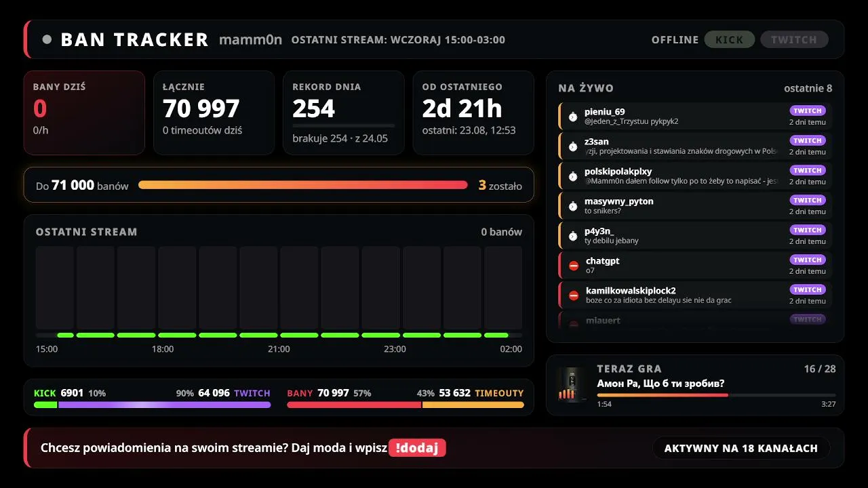
Task: Click the green Kick share bar
Action: click(45, 405)
